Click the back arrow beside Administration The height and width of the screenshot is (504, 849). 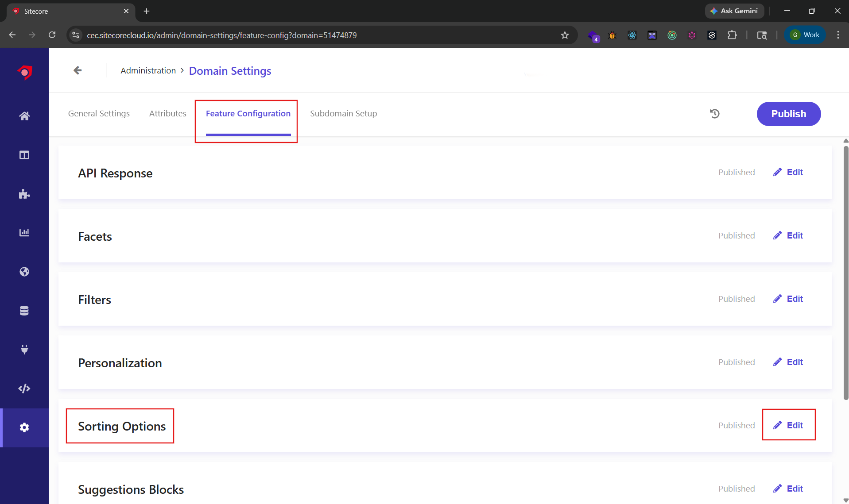click(x=78, y=70)
